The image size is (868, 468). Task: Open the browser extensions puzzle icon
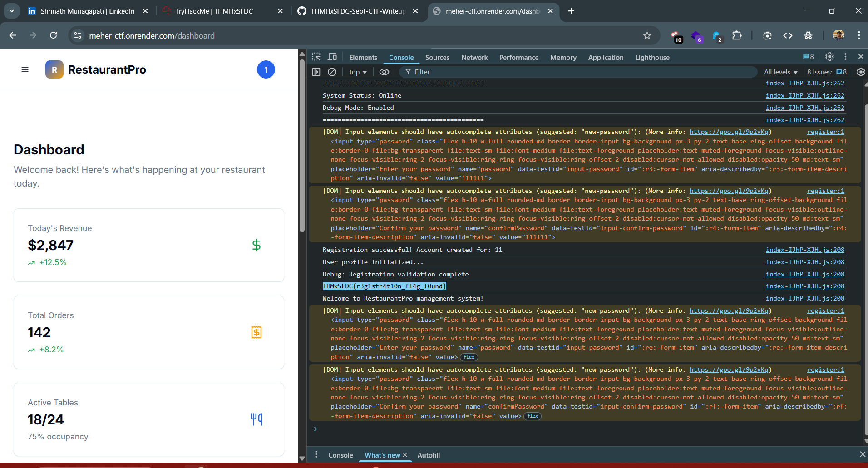coord(737,35)
